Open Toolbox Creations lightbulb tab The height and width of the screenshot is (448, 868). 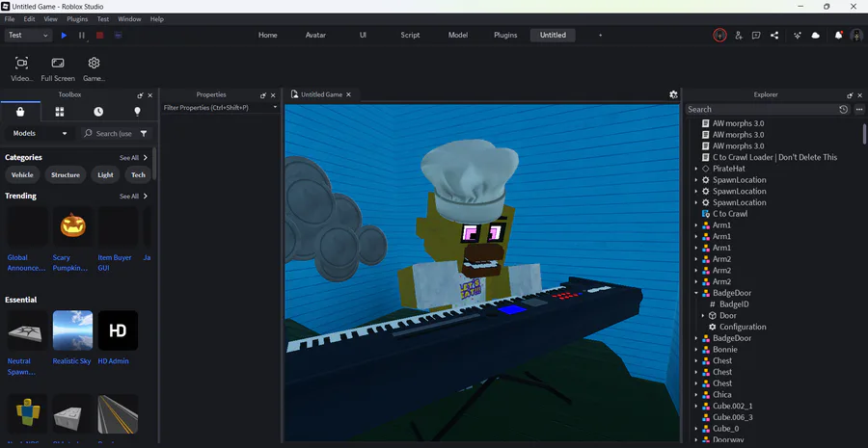click(x=137, y=112)
